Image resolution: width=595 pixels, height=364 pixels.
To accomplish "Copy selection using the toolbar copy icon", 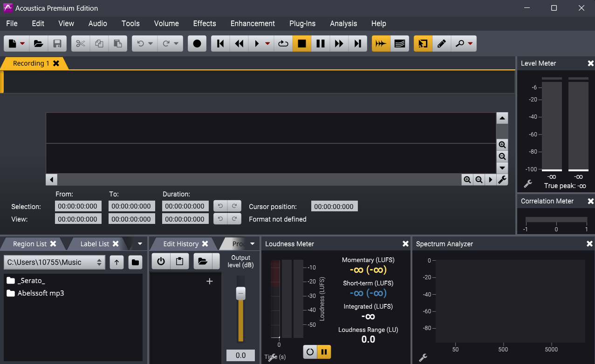I will coord(99,44).
